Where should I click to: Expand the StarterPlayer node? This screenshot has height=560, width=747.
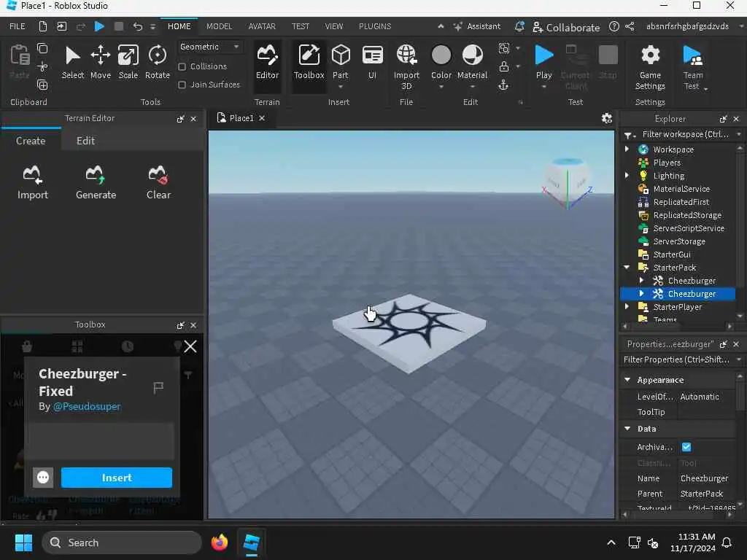(x=627, y=307)
